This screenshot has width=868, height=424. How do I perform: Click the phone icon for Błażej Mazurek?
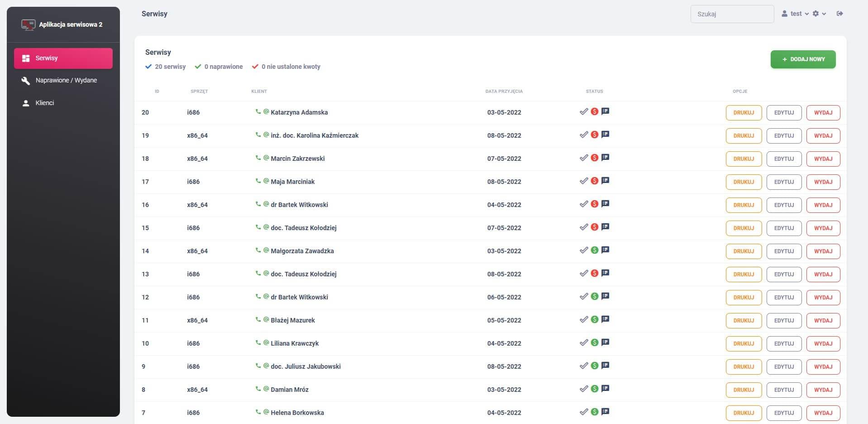258,319
